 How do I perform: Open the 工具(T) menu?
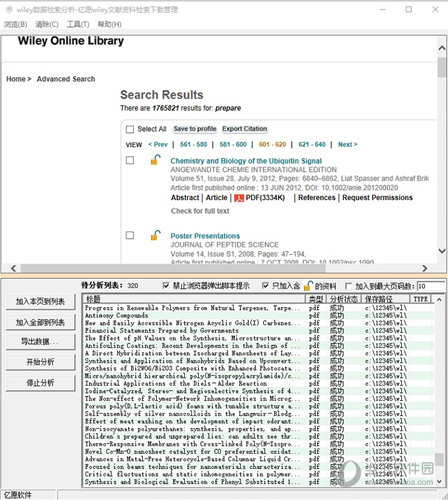[78, 24]
